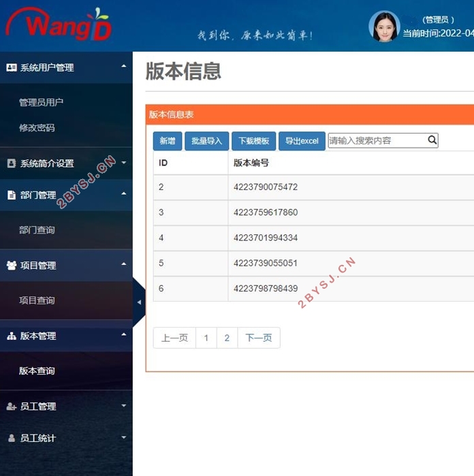This screenshot has width=474, height=476.
Task: Click the 版本信息表 panel header
Action: click(x=310, y=114)
